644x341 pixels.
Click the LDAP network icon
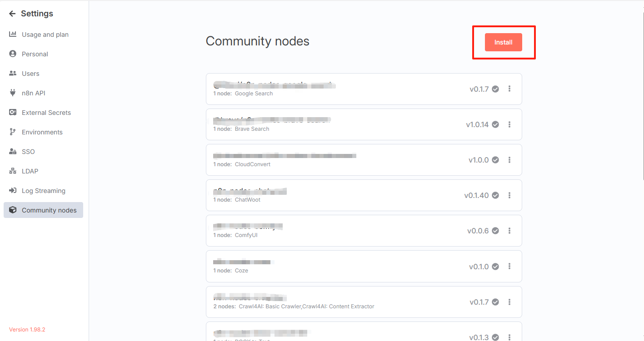(13, 171)
